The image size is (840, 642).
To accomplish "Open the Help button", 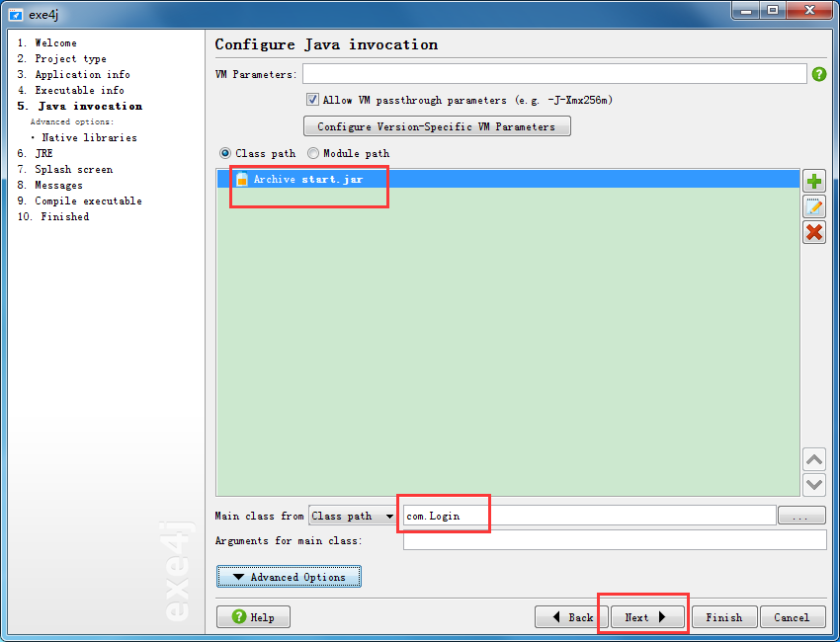I will point(253,617).
